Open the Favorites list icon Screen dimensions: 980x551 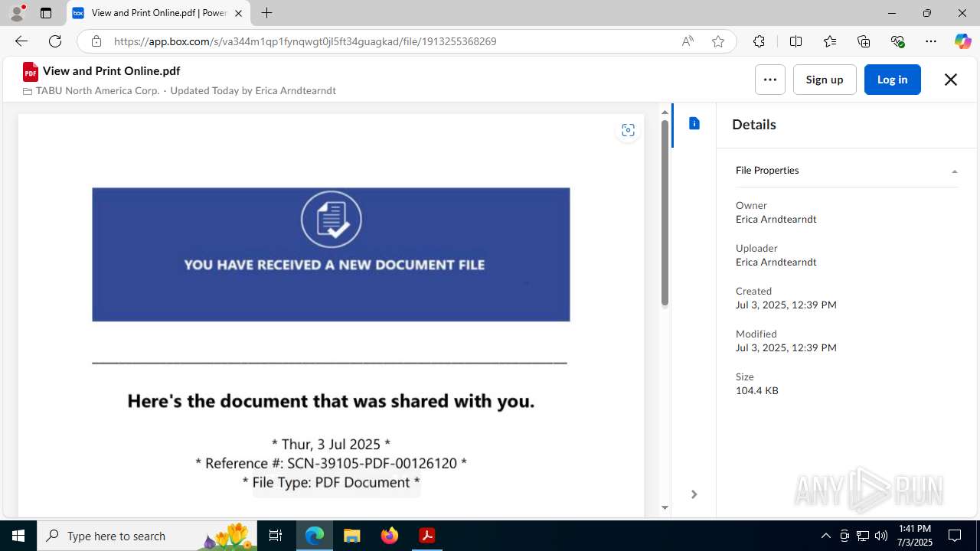pyautogui.click(x=830, y=41)
